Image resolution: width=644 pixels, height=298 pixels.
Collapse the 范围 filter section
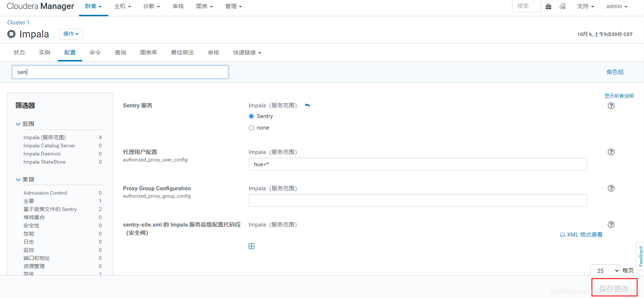25,124
